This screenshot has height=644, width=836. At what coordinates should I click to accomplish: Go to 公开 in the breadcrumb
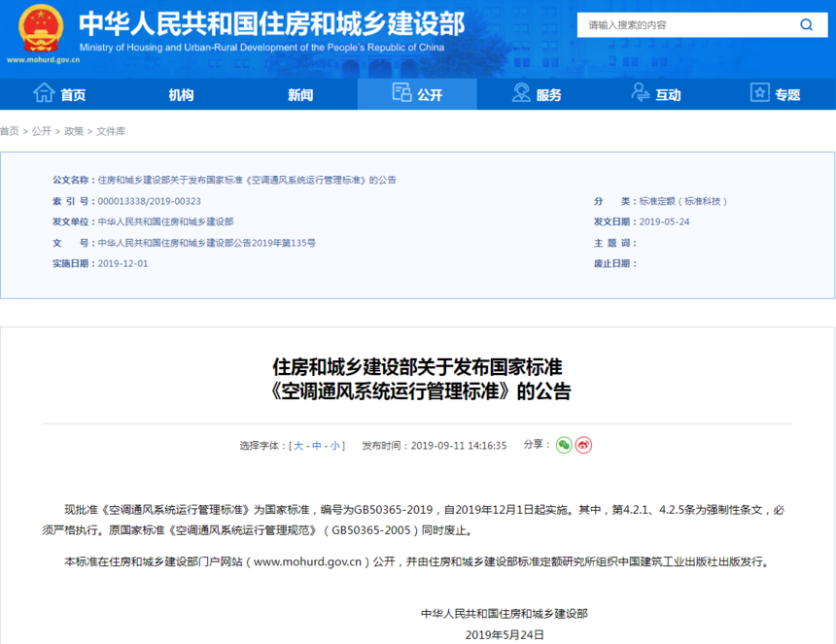41,131
